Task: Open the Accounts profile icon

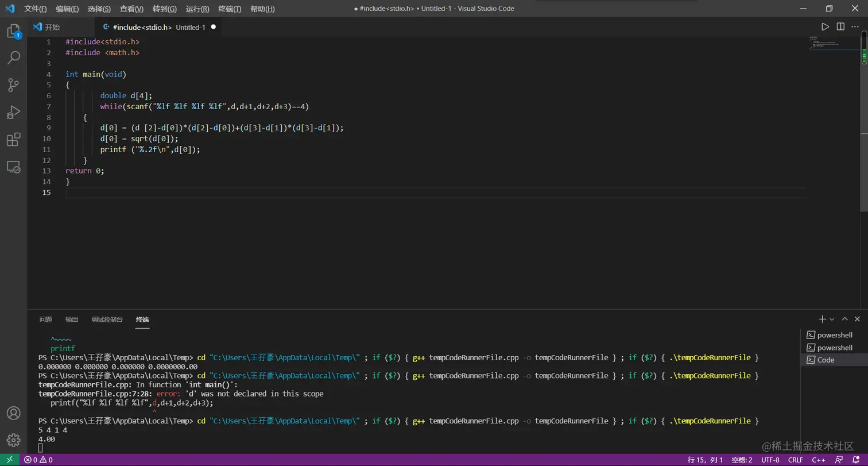Action: (x=13, y=413)
